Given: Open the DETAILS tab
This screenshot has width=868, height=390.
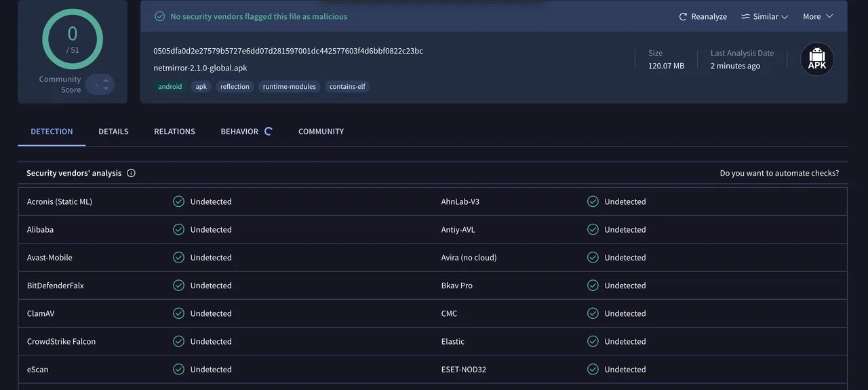Looking at the screenshot, I should point(113,132).
